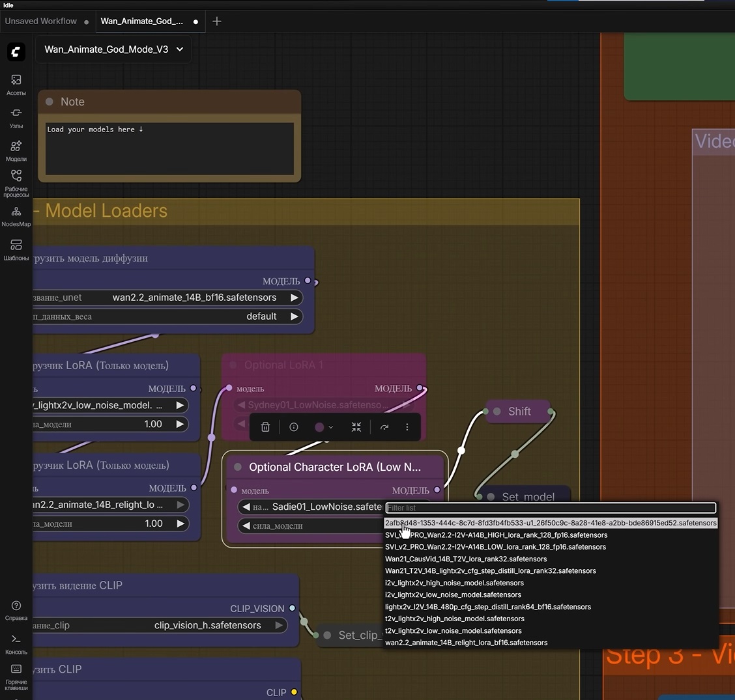Toggle the Консоль console panel
This screenshot has width=735, height=700.
16,644
